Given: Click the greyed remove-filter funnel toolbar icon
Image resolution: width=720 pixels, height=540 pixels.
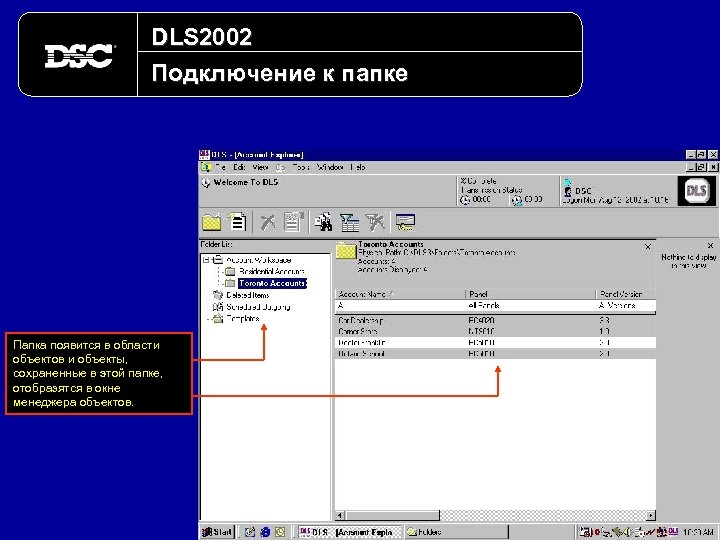Looking at the screenshot, I should pos(375,222).
